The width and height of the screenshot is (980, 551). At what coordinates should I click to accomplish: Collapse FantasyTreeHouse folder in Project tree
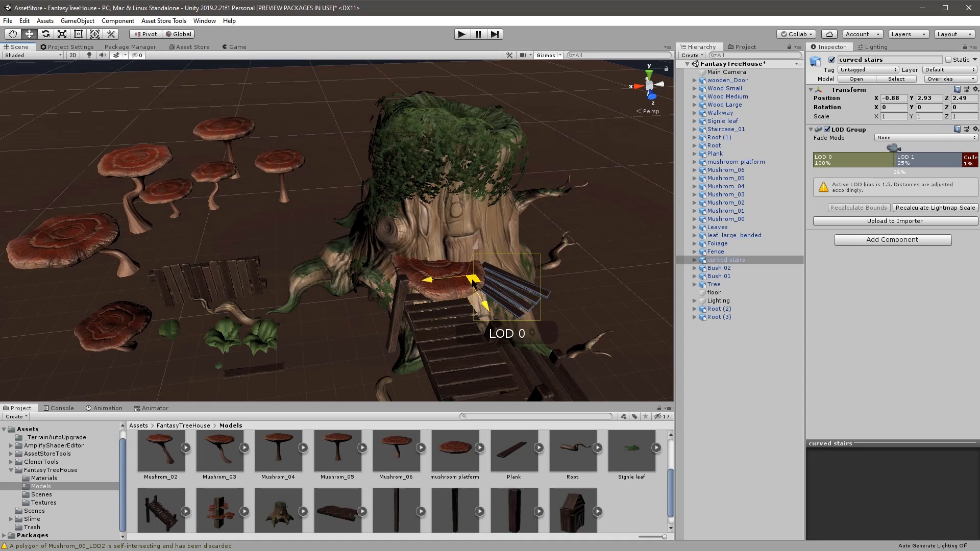pos(11,470)
